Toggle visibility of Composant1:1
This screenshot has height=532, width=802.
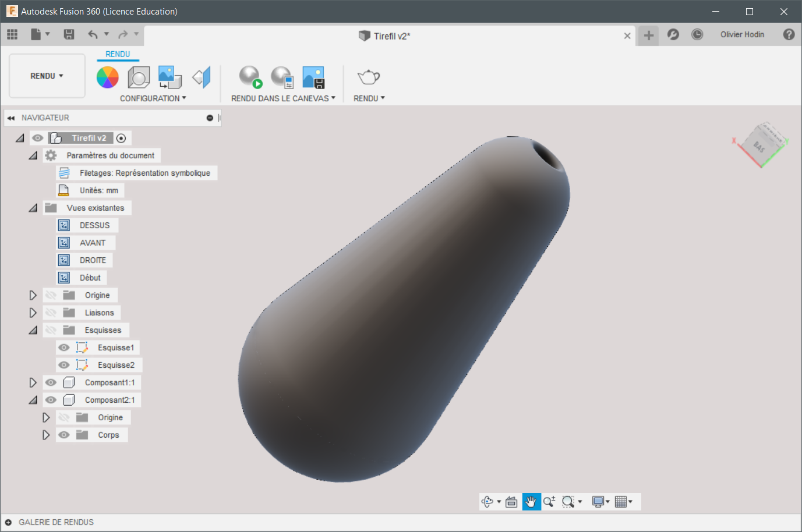coord(51,382)
